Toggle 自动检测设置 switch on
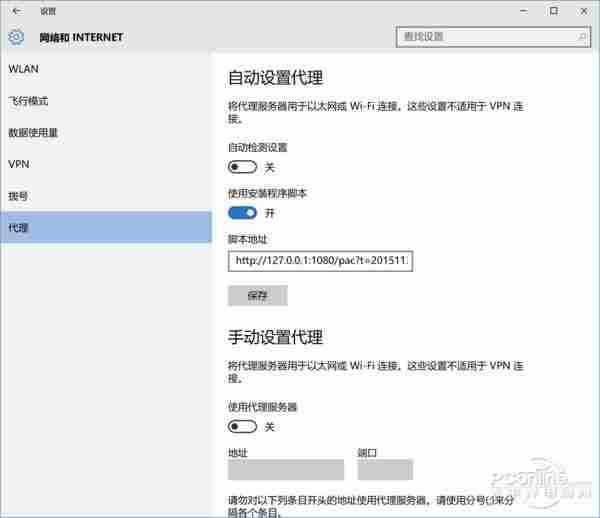600x518 pixels. click(x=243, y=167)
